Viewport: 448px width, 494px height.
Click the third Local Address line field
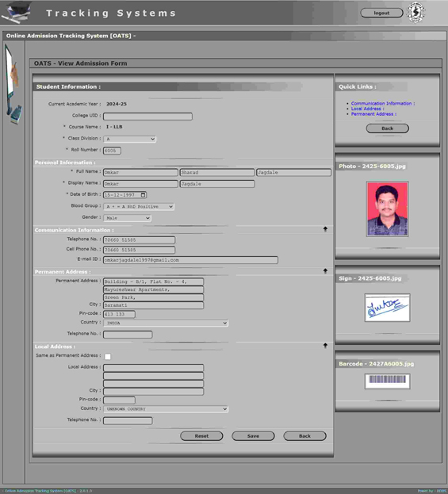click(153, 384)
